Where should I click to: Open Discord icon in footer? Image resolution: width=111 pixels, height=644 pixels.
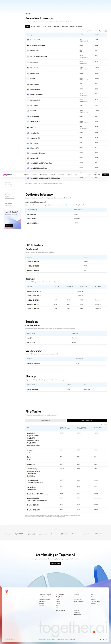101,639
